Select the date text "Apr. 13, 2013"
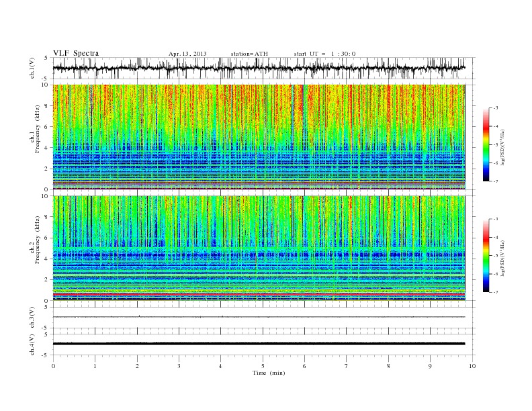Screen dimensions: 532x411 click(x=187, y=54)
